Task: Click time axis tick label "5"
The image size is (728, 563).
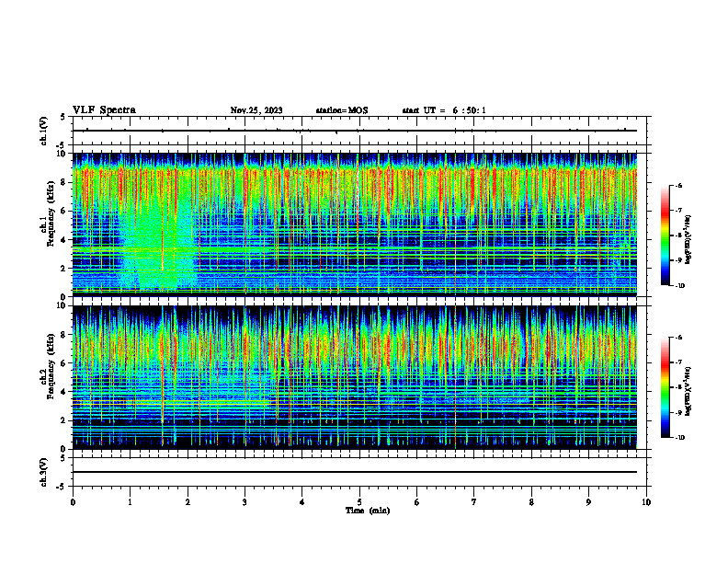Action: (359, 502)
